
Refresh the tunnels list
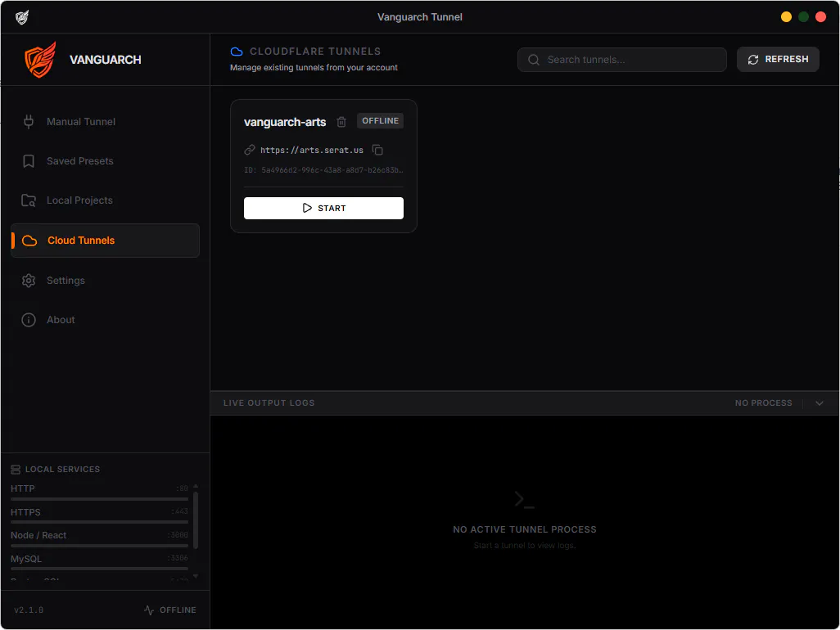coord(778,60)
